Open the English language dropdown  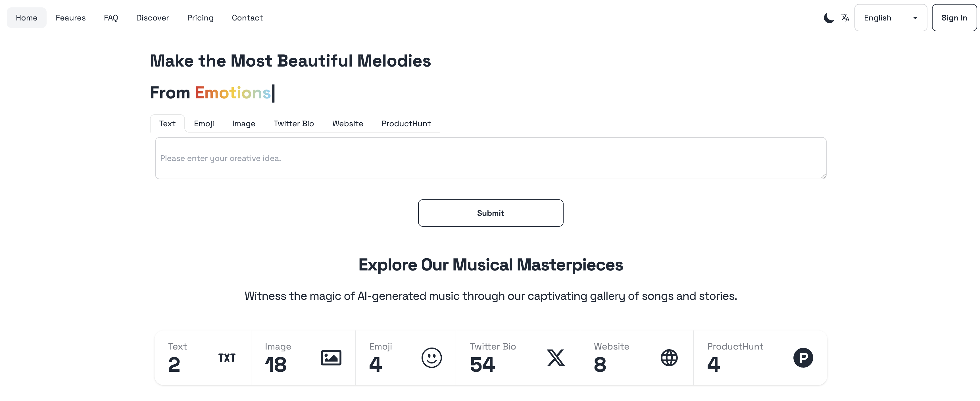[890, 18]
